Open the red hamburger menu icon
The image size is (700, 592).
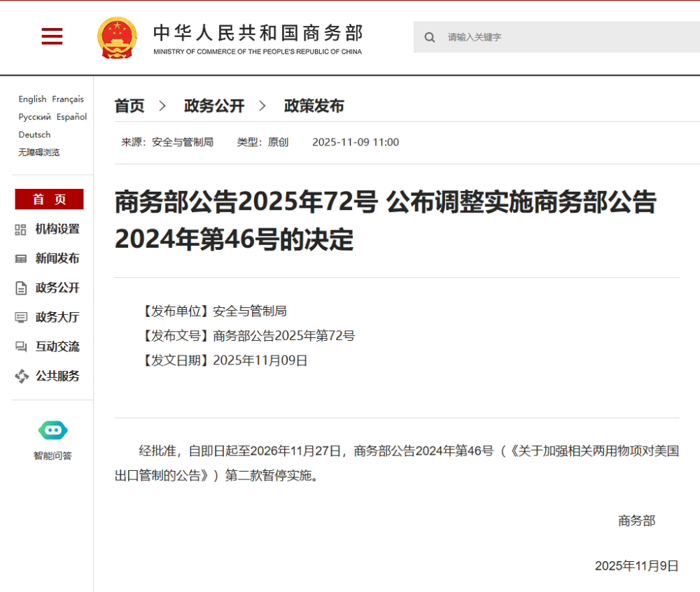tap(52, 36)
